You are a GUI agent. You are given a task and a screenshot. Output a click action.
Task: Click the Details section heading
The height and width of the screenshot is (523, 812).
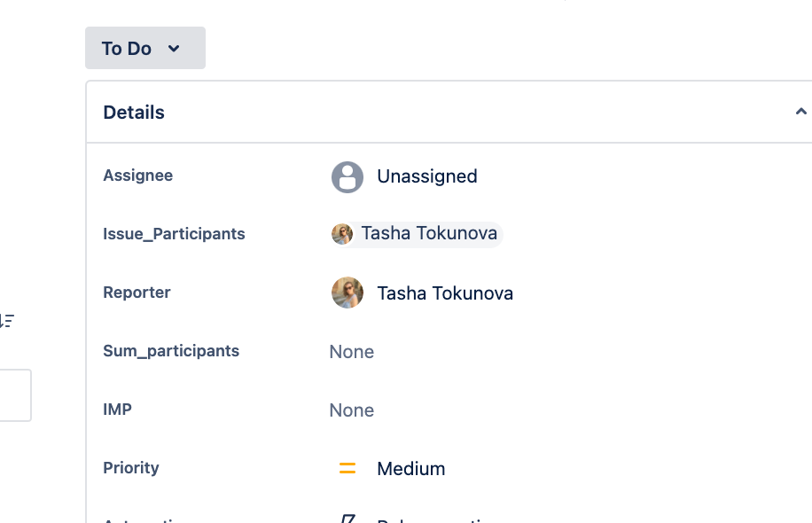coord(134,113)
